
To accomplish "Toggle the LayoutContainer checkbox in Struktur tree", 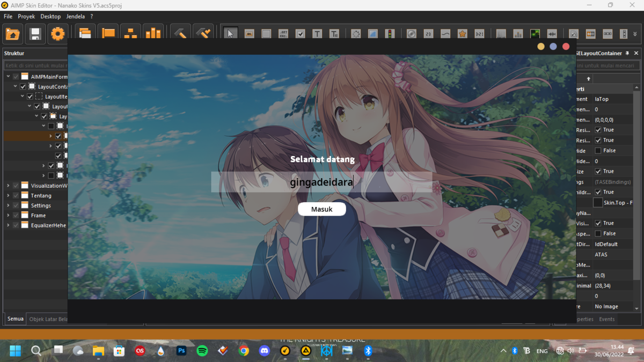I will (x=23, y=86).
